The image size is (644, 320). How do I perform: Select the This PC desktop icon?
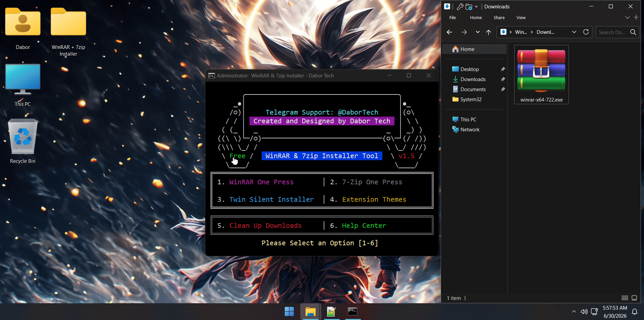coord(23,85)
